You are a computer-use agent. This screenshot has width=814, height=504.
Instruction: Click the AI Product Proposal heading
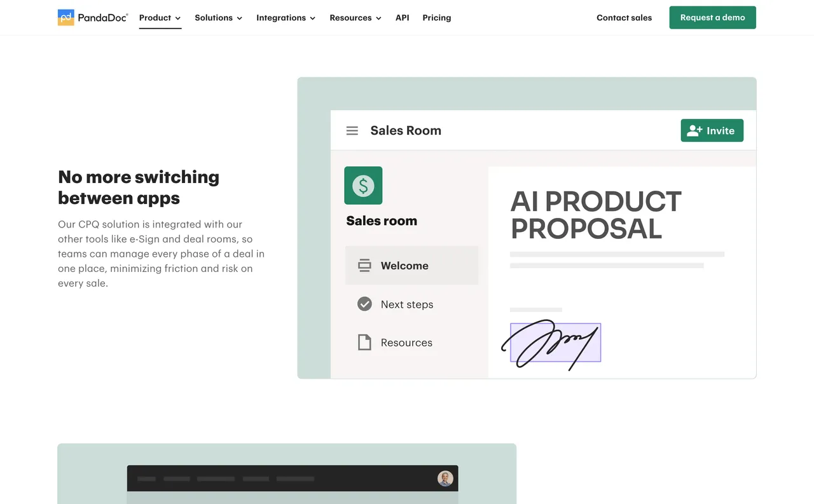pyautogui.click(x=595, y=215)
